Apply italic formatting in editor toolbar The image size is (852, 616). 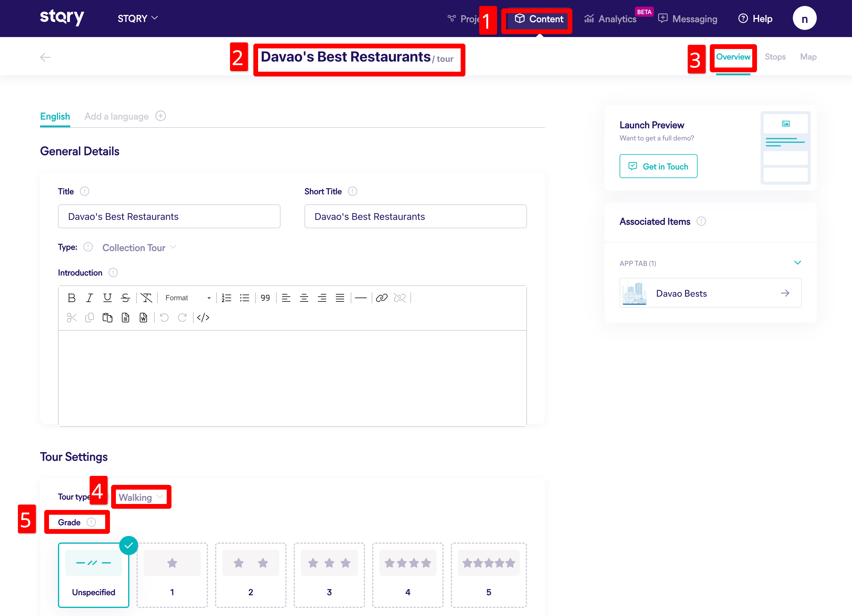click(x=89, y=298)
